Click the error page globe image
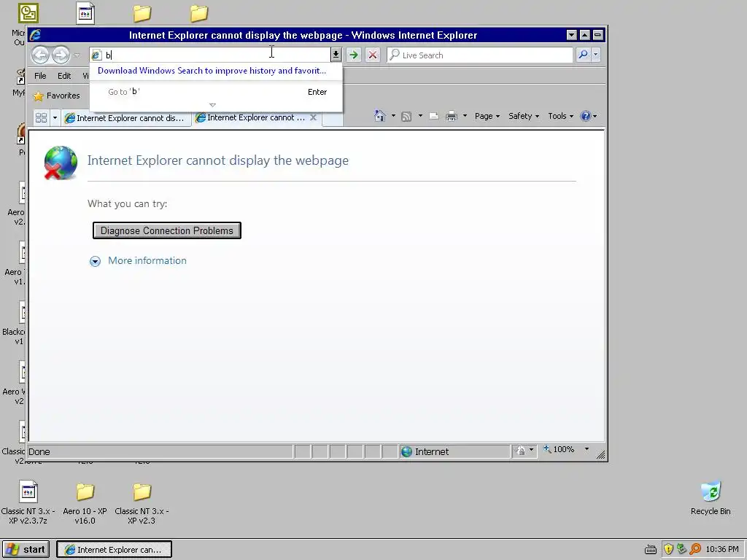This screenshot has width=747, height=560. [x=61, y=163]
